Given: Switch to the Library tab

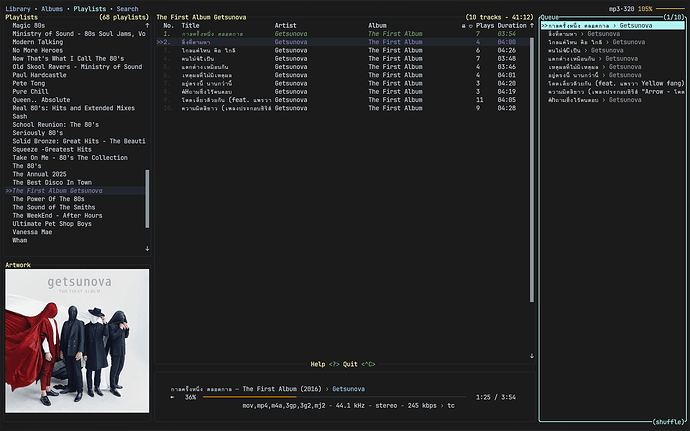Looking at the screenshot, I should [x=20, y=8].
